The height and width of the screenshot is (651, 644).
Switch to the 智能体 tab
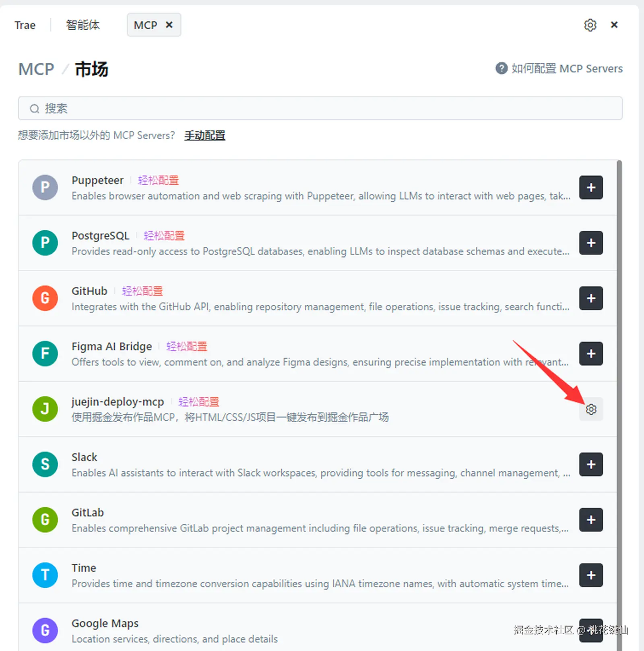point(83,25)
